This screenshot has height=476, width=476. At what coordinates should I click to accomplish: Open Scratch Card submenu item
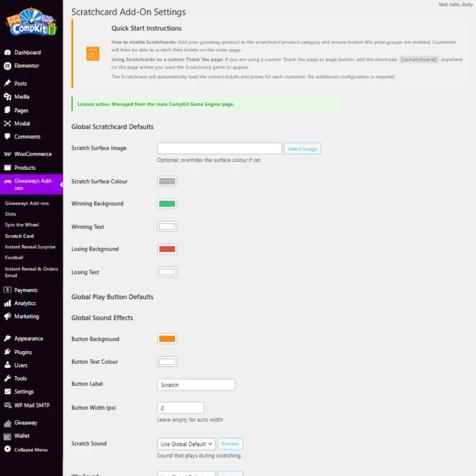coord(20,236)
